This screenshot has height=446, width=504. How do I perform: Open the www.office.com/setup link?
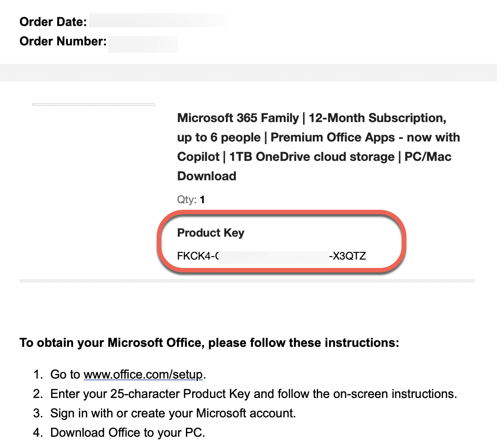143,375
